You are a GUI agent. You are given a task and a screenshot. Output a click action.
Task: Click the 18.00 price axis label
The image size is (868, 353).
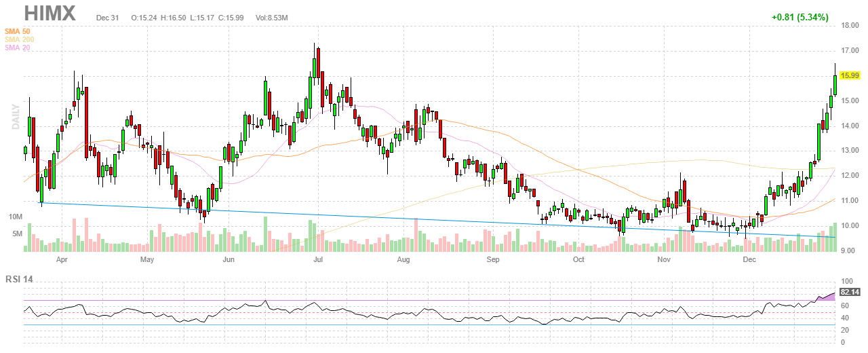click(850, 25)
